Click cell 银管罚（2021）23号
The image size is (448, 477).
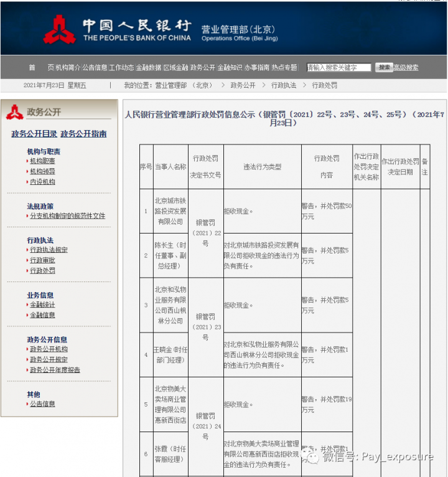pyautogui.click(x=206, y=327)
